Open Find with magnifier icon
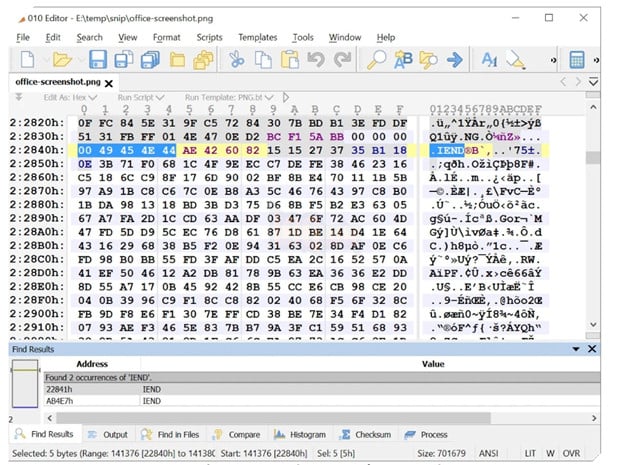 [376, 60]
